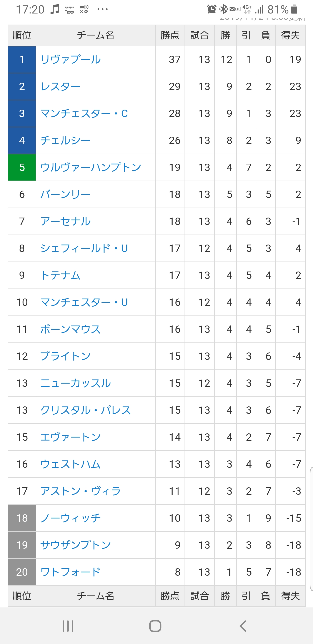Tap the green rank 5 cell
The image size is (313, 644).
(x=22, y=168)
